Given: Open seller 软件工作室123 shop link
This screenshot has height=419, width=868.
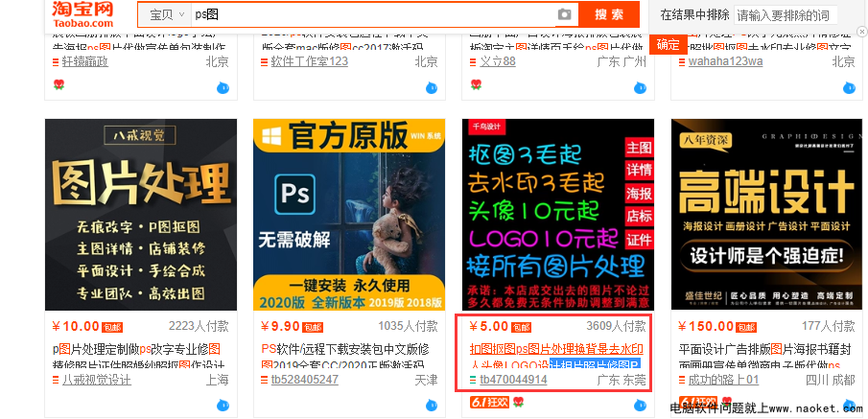Looking at the screenshot, I should [x=310, y=61].
